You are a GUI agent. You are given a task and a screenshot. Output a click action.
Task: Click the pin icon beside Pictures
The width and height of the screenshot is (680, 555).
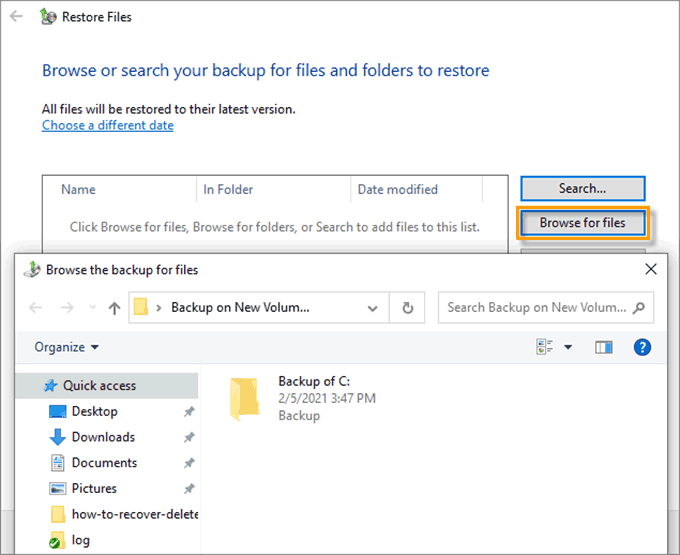[x=189, y=489]
